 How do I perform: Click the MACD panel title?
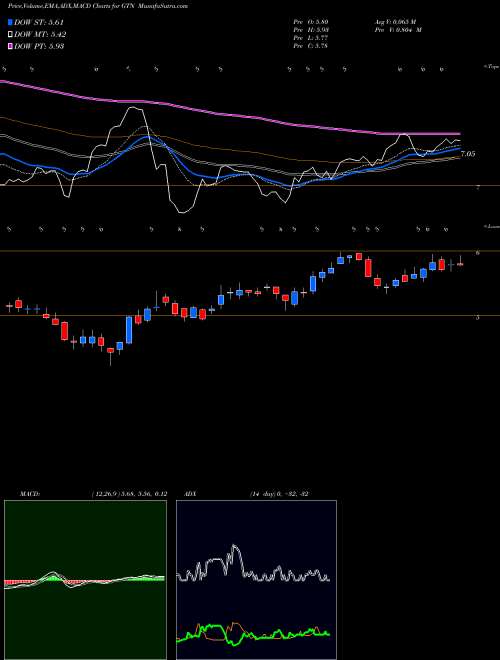pyautogui.click(x=29, y=494)
